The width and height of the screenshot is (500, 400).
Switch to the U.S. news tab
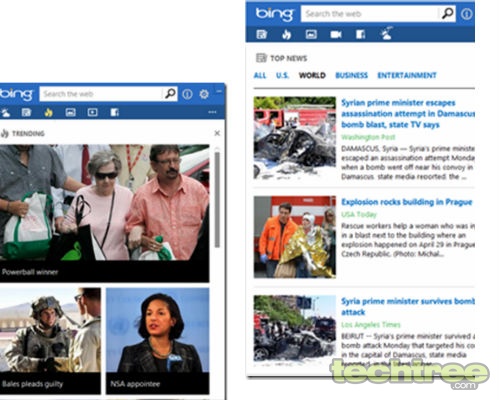[282, 75]
